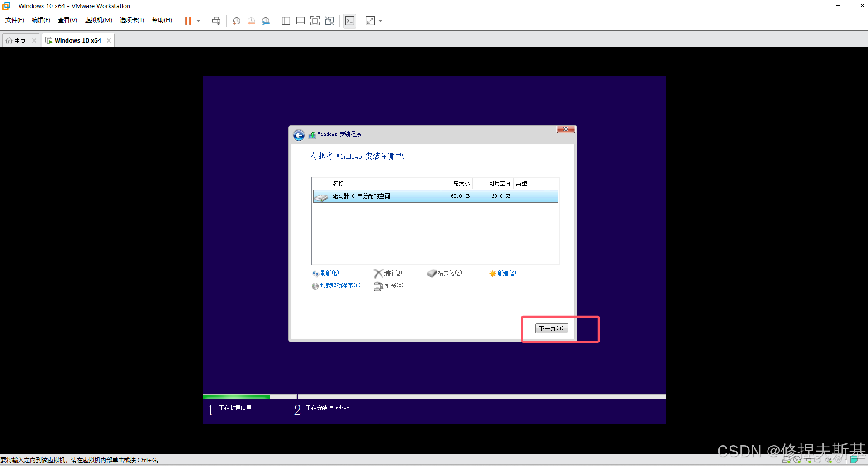The image size is (868, 466).
Task: Toggle the thumbnail bar view icon
Action: (300, 21)
